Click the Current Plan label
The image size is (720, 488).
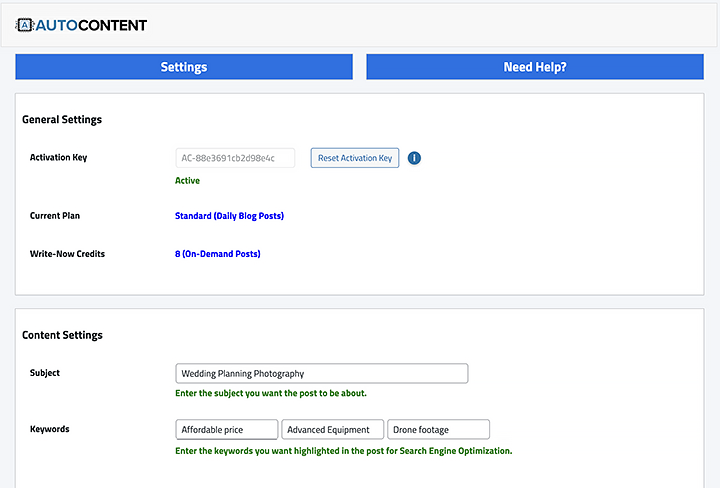tap(54, 216)
